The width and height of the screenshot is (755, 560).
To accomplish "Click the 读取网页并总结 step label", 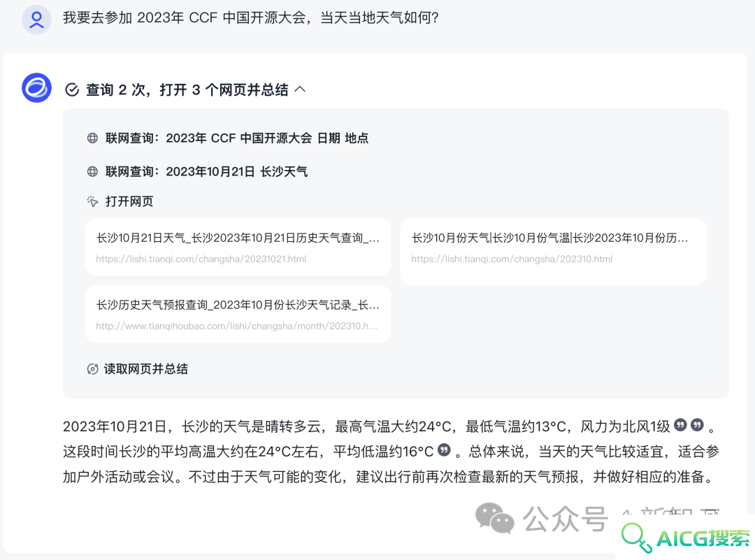I will (x=146, y=369).
